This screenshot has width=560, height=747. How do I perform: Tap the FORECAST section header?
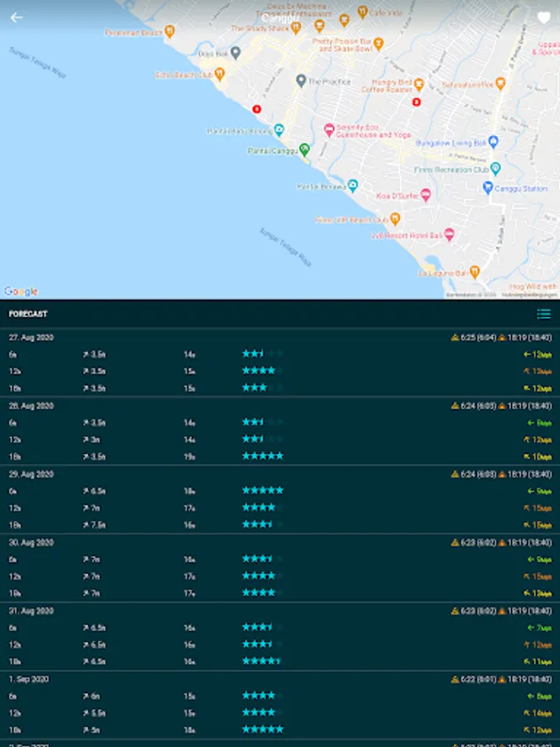(28, 314)
